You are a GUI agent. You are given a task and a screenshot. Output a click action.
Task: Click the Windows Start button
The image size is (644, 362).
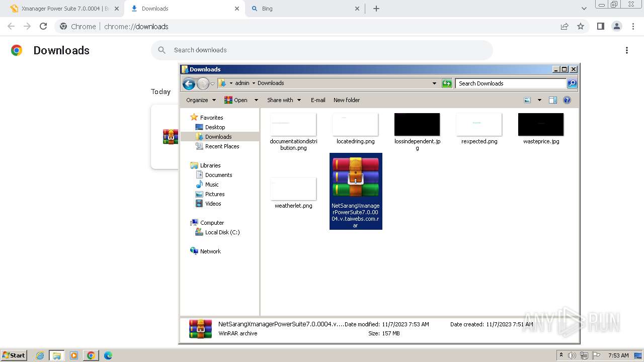pos(14,355)
